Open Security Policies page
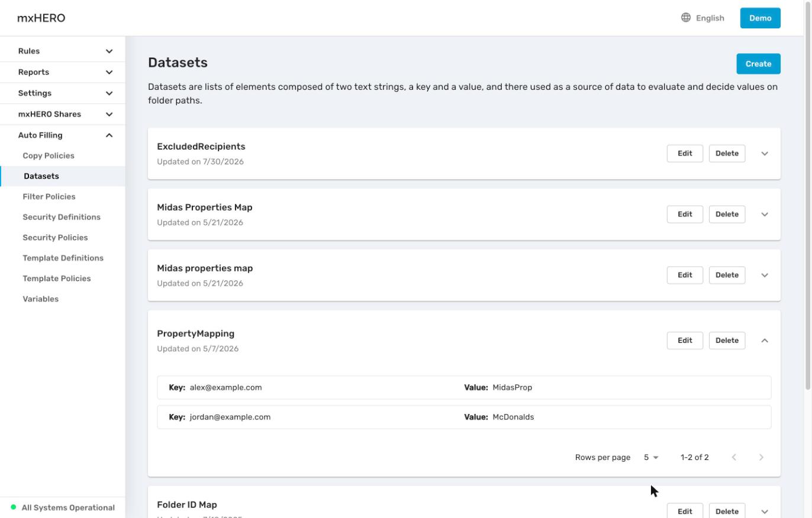 pos(63,237)
